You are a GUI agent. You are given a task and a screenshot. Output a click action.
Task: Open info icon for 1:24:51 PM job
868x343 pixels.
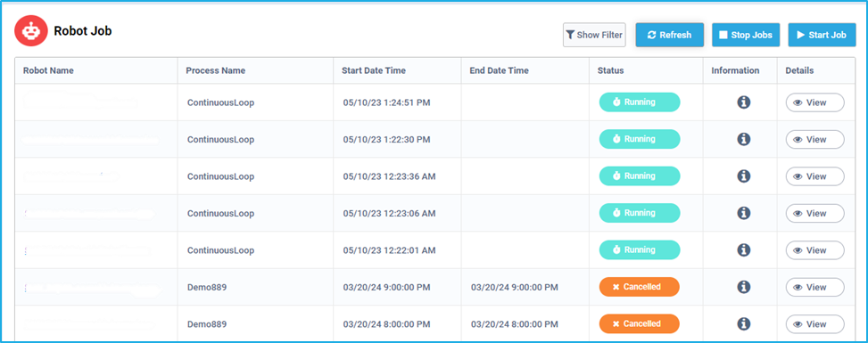[743, 102]
